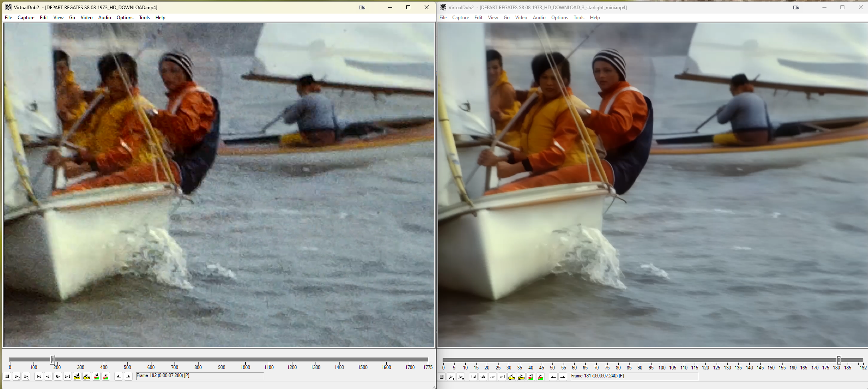Open the Tools menu in the left window
The width and height of the screenshot is (868, 389).
pos(144,18)
